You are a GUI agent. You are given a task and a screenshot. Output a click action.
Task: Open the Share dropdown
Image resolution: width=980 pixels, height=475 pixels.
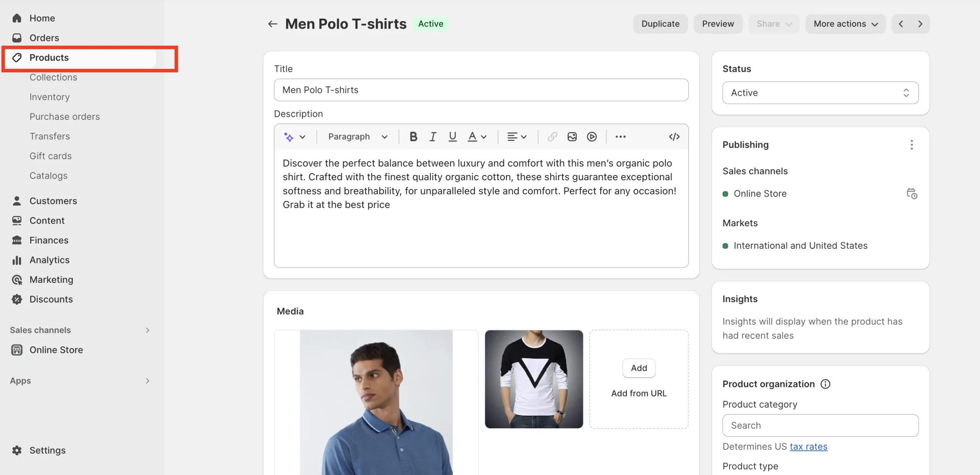774,24
